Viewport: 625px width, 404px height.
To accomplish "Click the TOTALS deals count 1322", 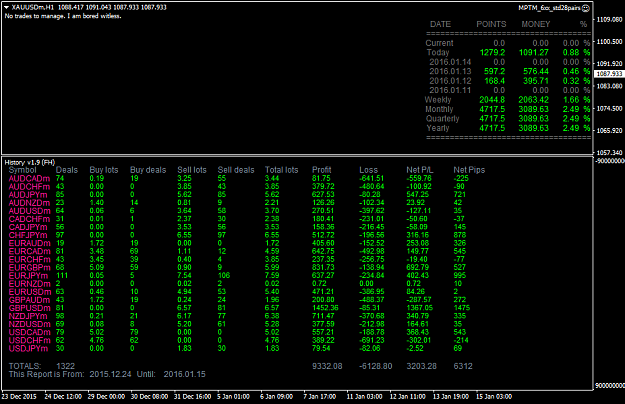I will [65, 366].
